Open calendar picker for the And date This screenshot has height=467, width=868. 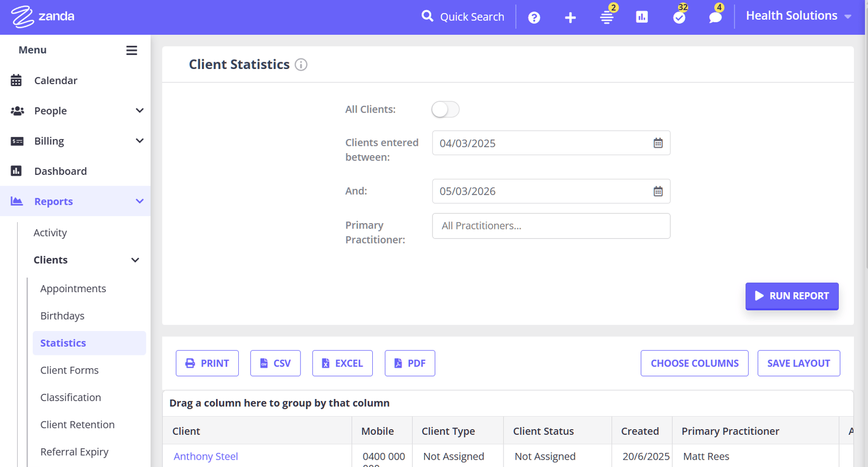coord(658,191)
